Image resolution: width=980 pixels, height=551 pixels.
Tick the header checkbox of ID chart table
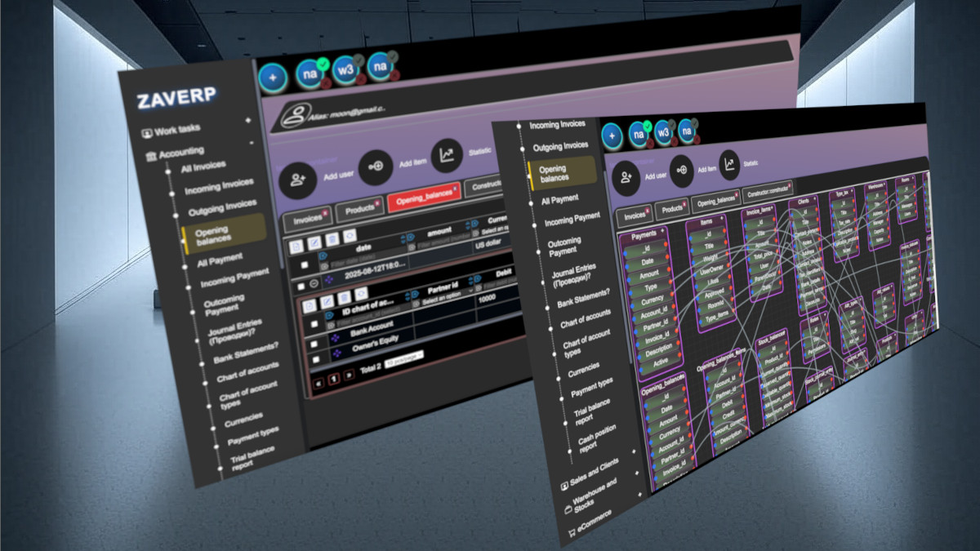pyautogui.click(x=314, y=323)
